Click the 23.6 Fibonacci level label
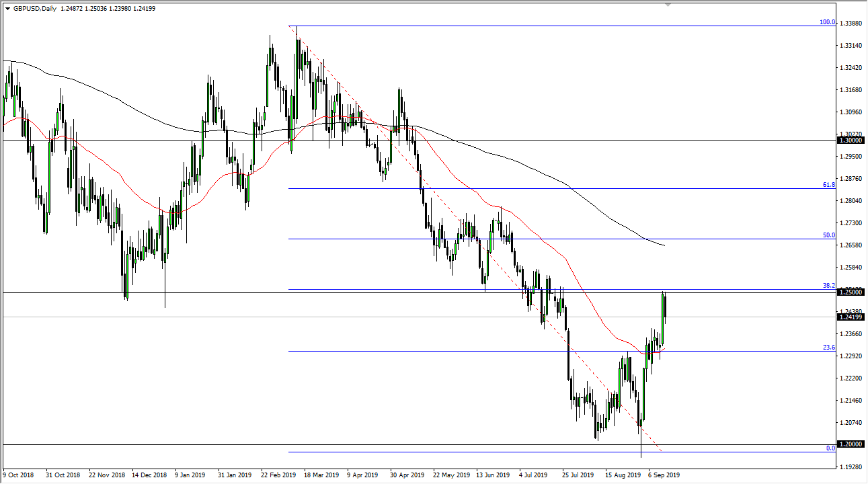Image resolution: width=868 pixels, height=484 pixels. (828, 348)
